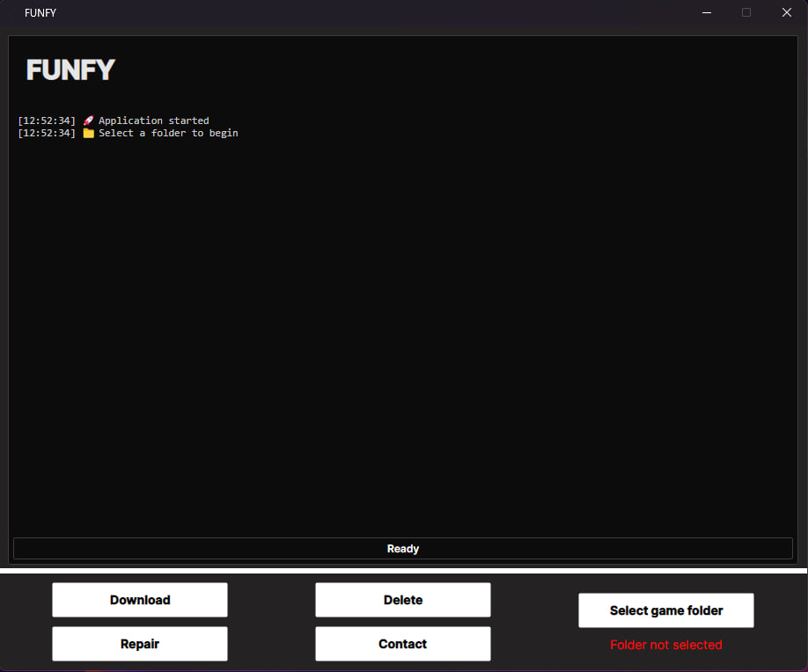Minimize the FUNFY window
Viewport: 808px width, 672px height.
click(x=706, y=13)
